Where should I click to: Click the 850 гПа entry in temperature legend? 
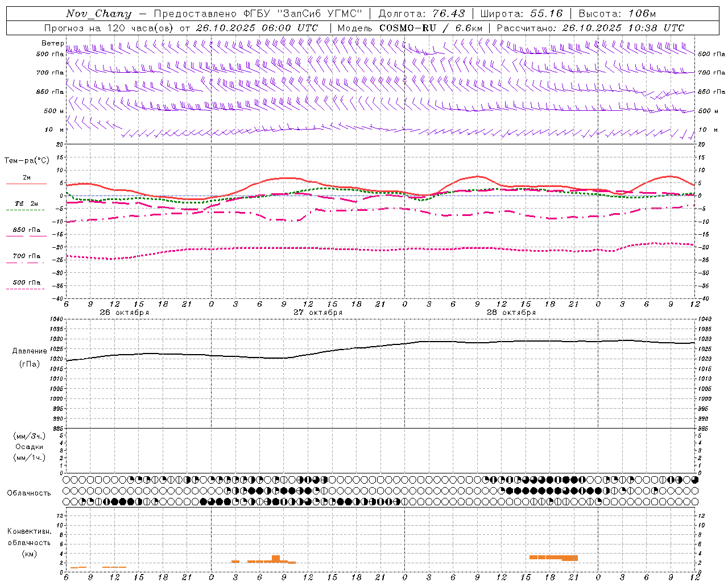point(27,230)
